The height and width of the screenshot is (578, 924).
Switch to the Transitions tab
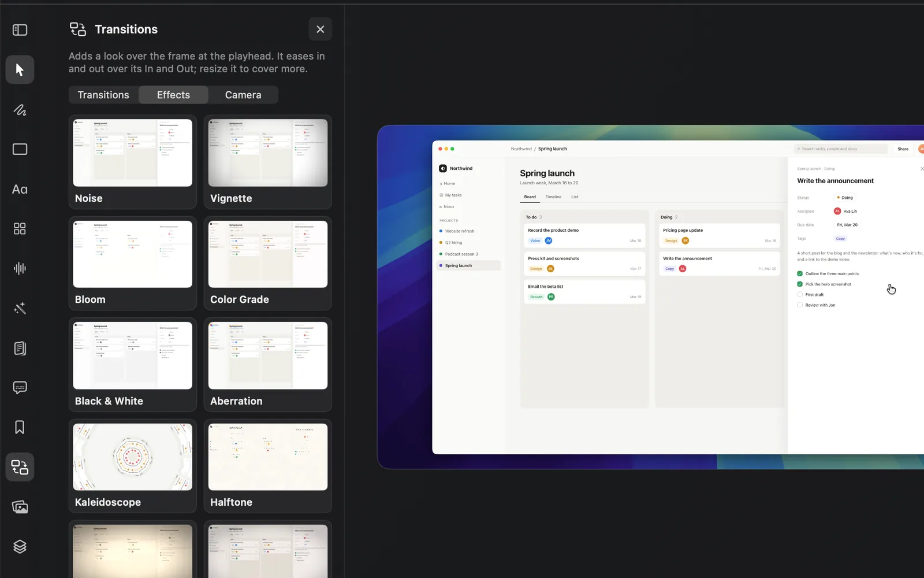click(x=103, y=95)
